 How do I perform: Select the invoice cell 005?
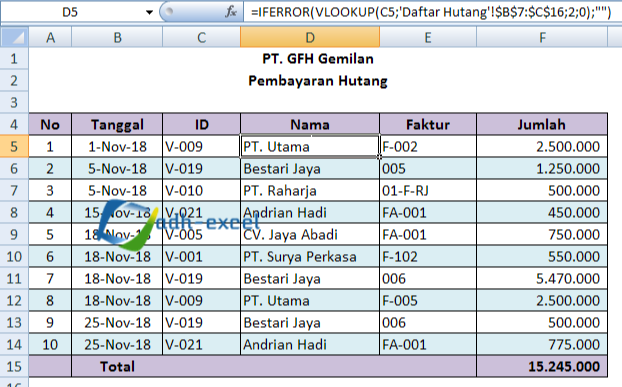coord(428,169)
